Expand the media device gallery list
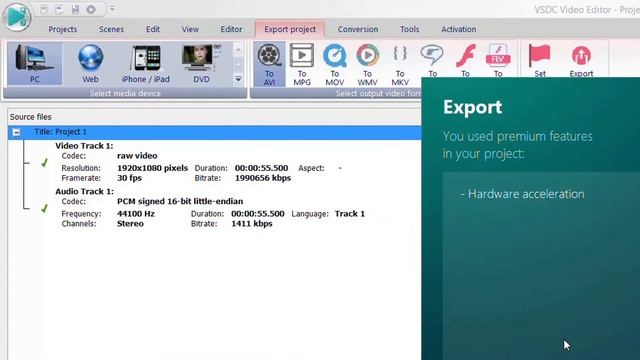 coord(238,79)
